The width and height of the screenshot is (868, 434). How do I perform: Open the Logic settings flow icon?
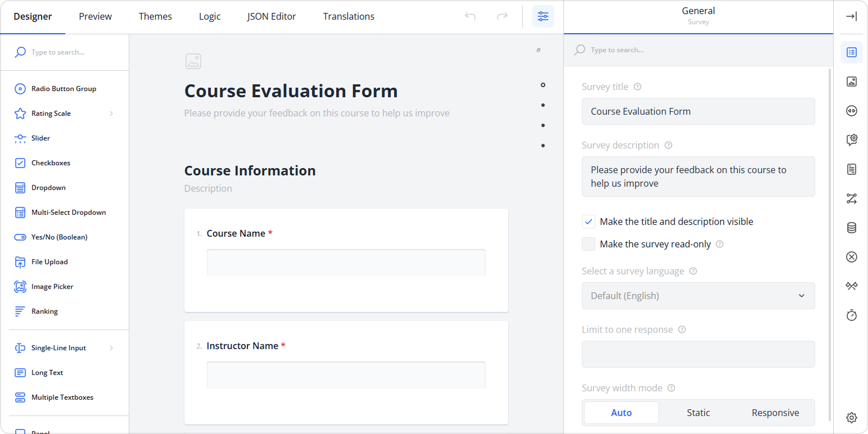[x=851, y=198]
